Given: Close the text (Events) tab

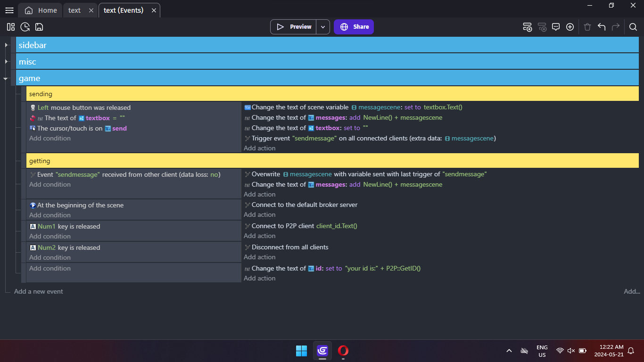Looking at the screenshot, I should 154,10.
